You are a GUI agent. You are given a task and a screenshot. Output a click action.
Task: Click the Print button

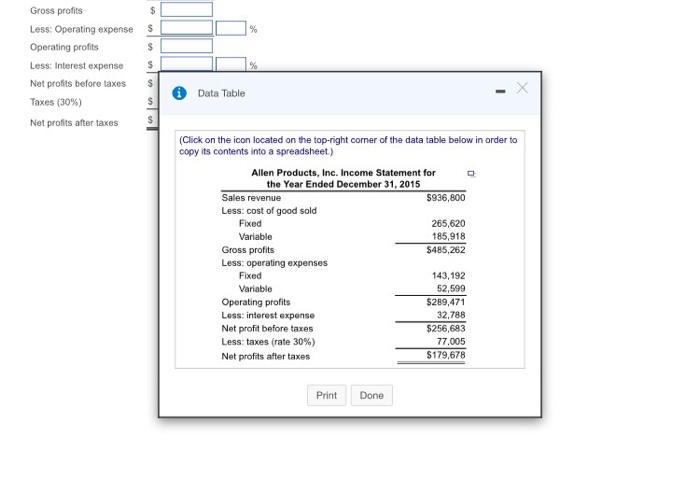coord(326,396)
